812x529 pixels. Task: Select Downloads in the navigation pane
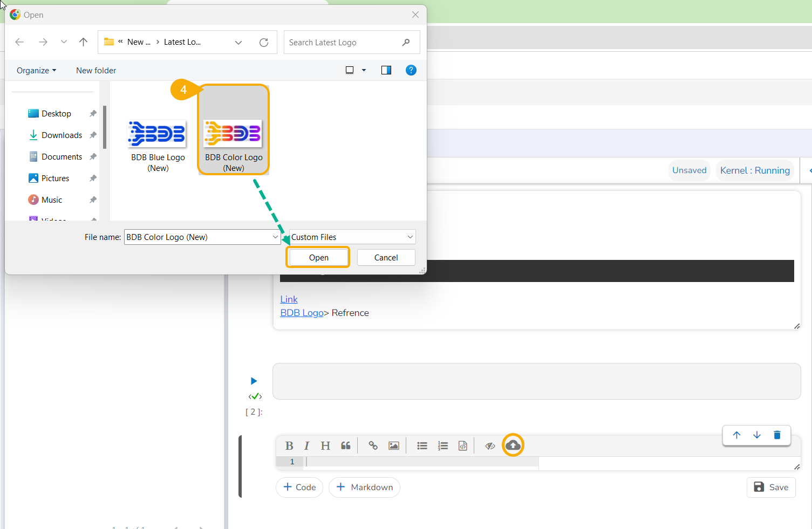56,135
